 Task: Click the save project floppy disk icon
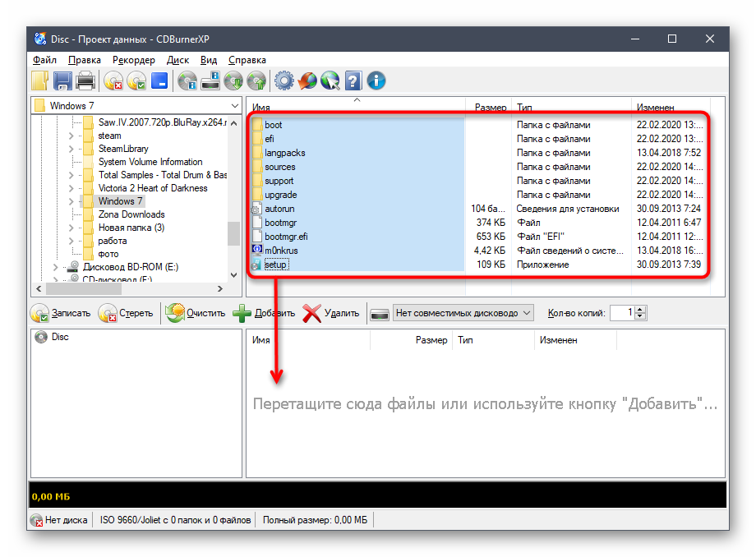63,81
